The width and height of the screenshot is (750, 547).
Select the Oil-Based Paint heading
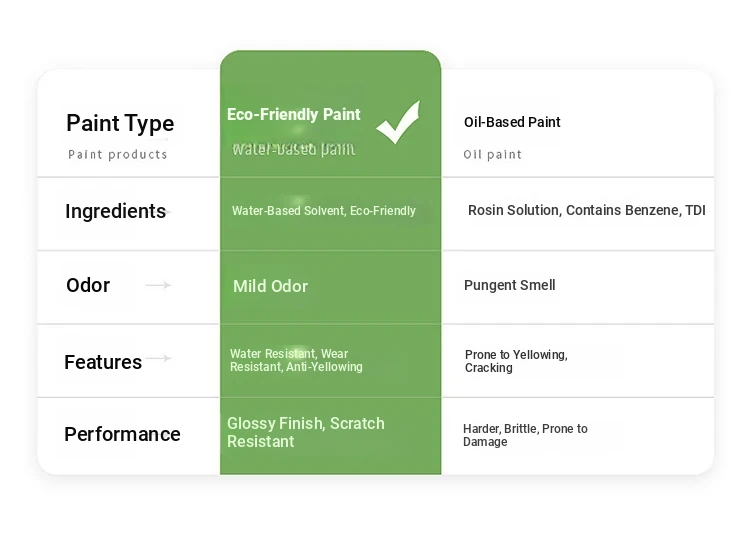pos(512,122)
